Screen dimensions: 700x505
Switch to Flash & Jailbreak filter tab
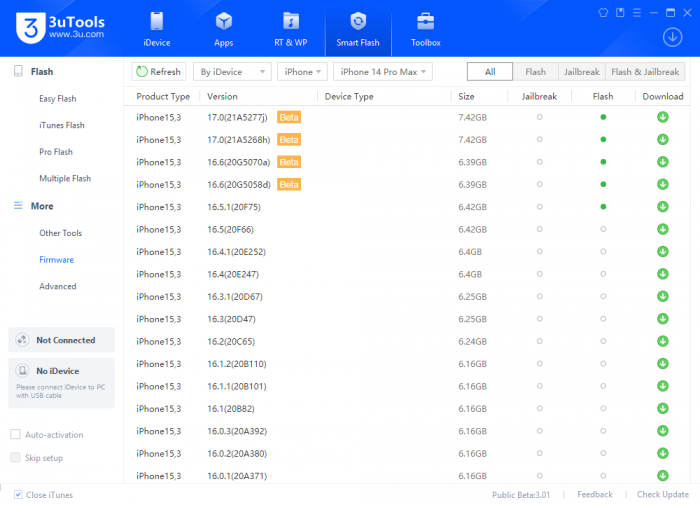point(645,71)
